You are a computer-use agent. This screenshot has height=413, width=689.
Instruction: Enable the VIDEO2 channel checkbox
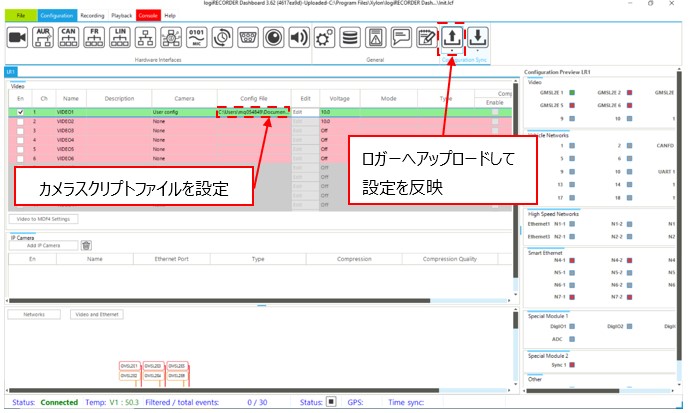(19, 122)
